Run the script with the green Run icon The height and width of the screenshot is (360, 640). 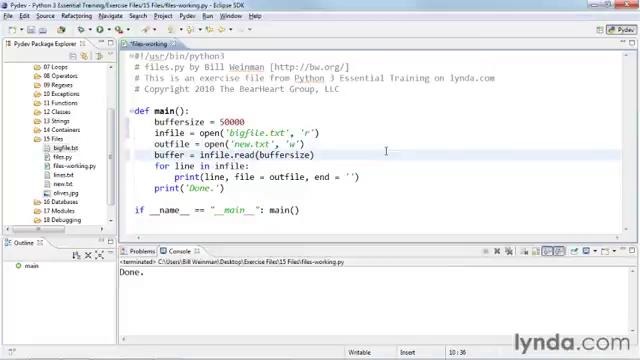(100, 30)
